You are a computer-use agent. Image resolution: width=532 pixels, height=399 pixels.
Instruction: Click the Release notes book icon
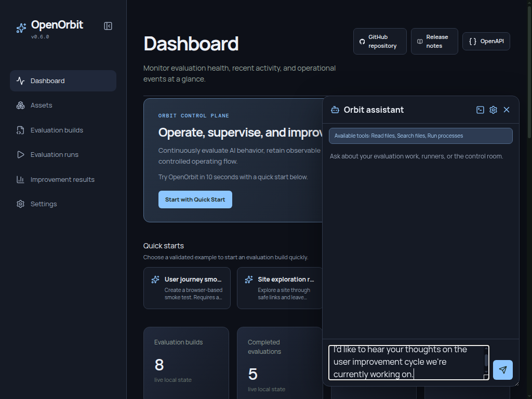[x=420, y=42]
